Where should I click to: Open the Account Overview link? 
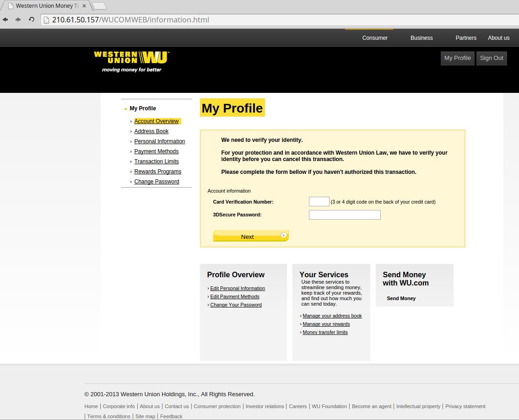point(156,121)
